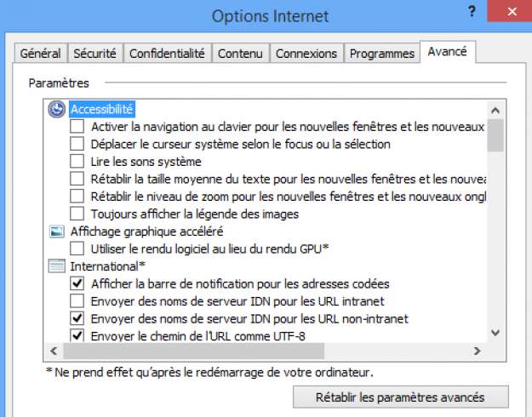The width and height of the screenshot is (532, 417).
Task: Select the Accessibilité tree heading
Action: pyautogui.click(x=102, y=109)
